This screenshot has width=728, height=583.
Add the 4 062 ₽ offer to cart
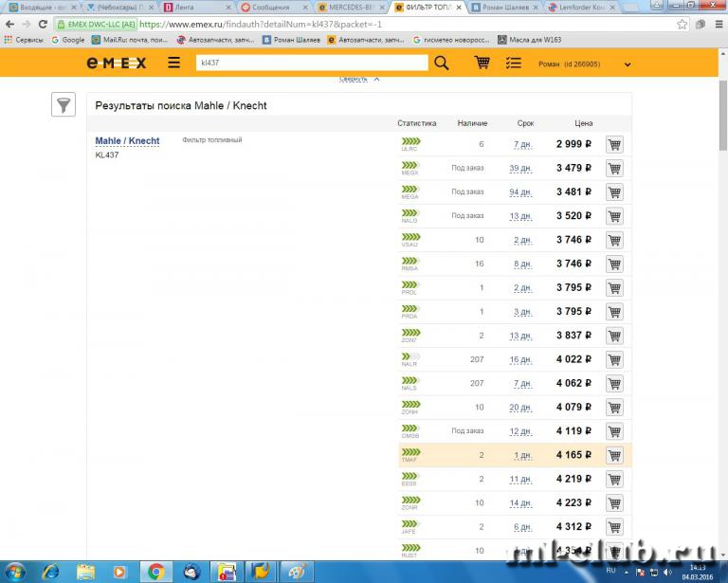click(614, 383)
